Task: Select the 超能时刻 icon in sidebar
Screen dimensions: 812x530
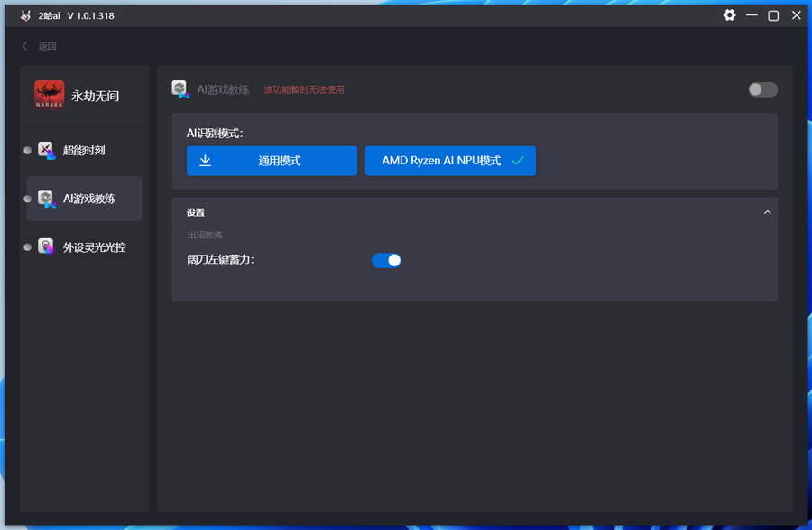Action: (47, 151)
